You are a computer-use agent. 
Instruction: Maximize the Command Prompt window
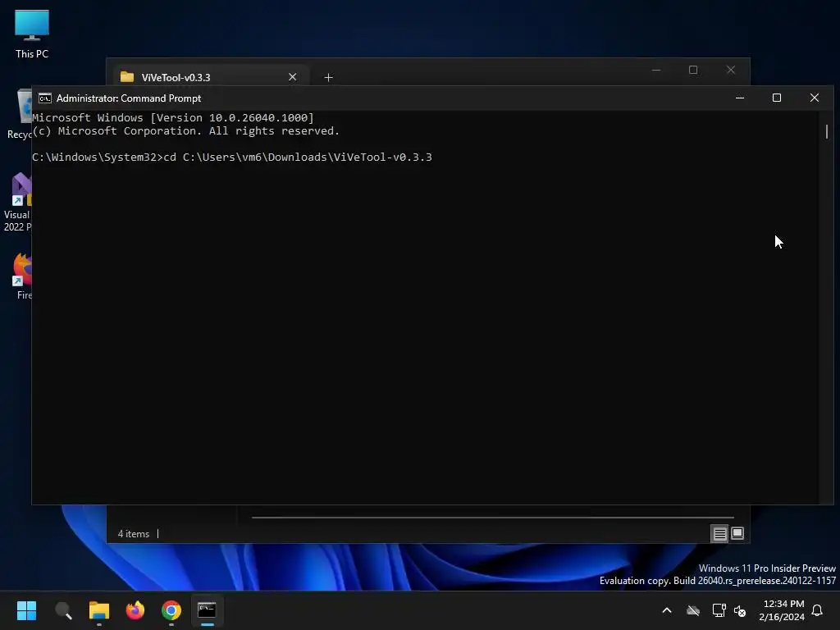(777, 98)
